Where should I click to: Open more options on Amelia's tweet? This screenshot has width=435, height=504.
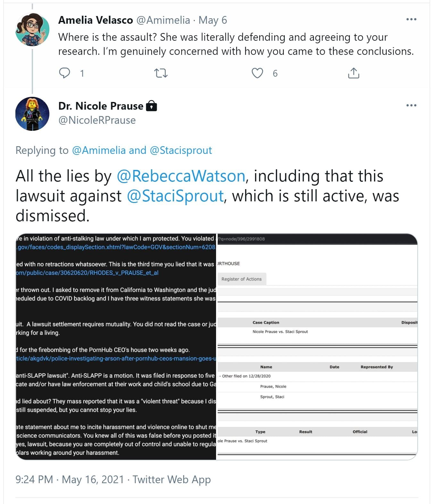click(411, 19)
